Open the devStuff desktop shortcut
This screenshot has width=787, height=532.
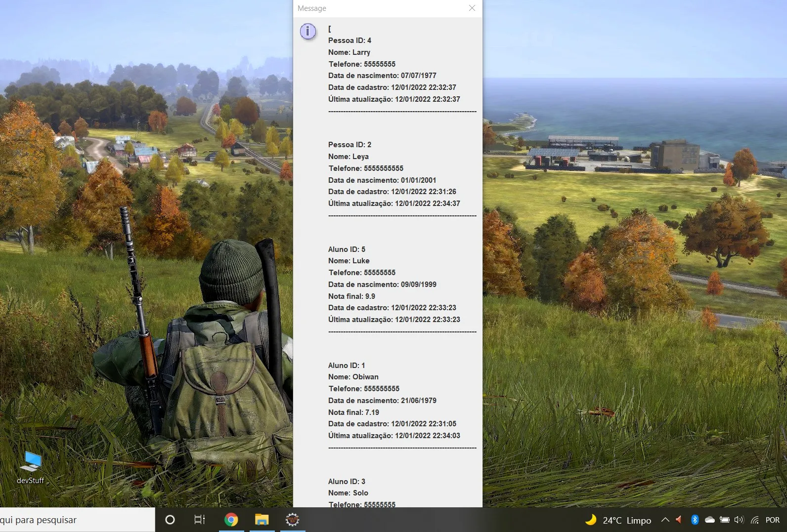click(31, 467)
